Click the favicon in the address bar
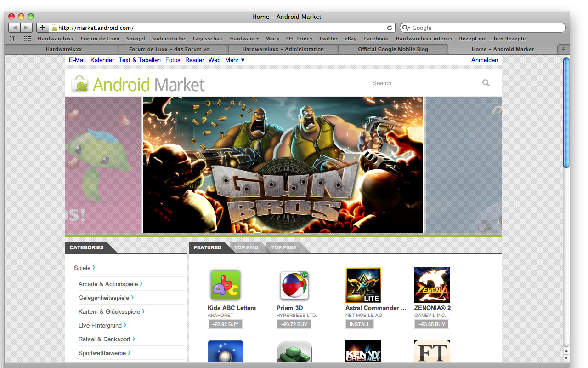The image size is (588, 368). point(54,28)
